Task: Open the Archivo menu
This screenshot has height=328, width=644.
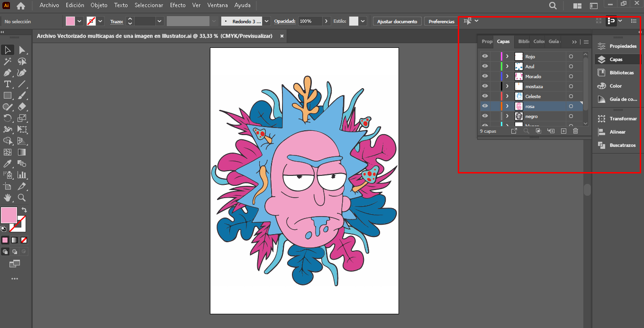Action: 49,6
